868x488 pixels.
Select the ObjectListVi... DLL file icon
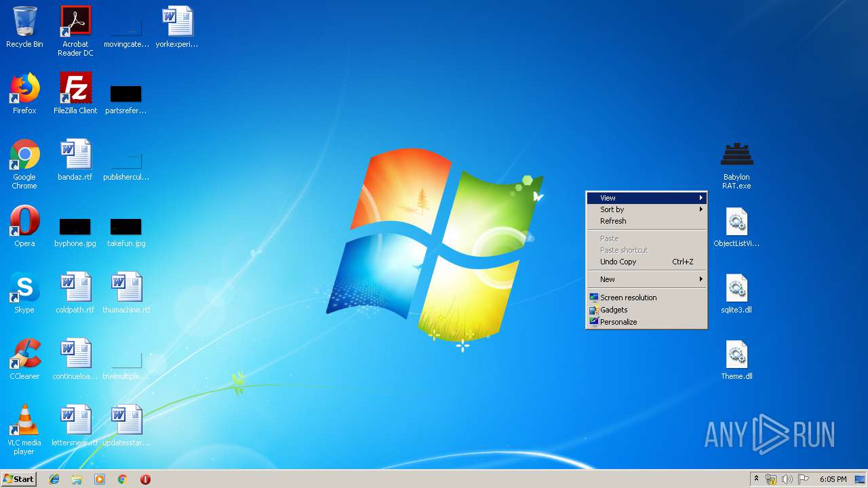pyautogui.click(x=736, y=226)
